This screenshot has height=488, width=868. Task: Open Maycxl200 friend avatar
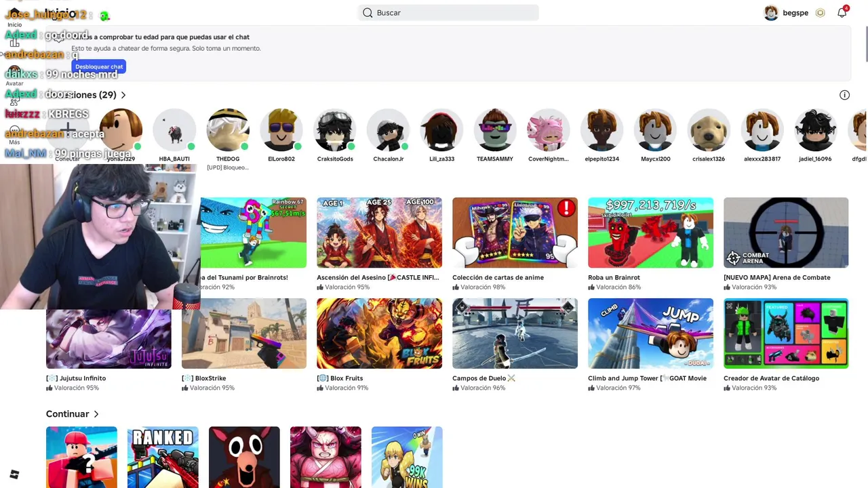[x=656, y=130]
